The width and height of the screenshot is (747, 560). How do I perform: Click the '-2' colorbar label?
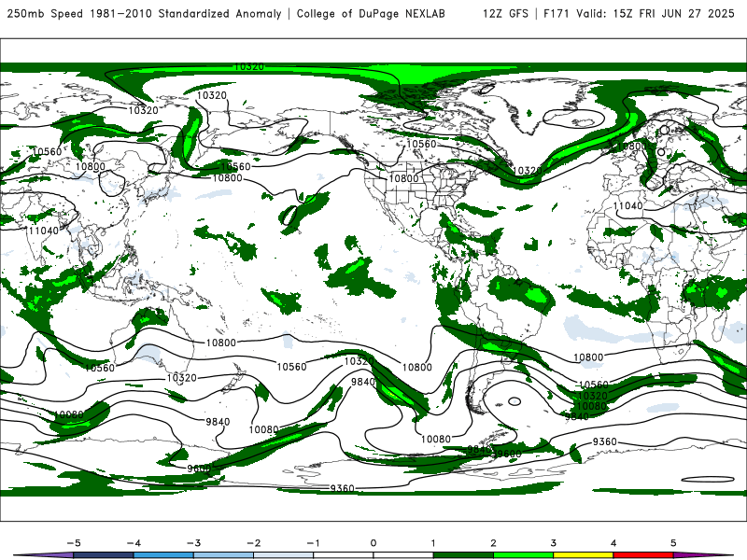[253, 543]
